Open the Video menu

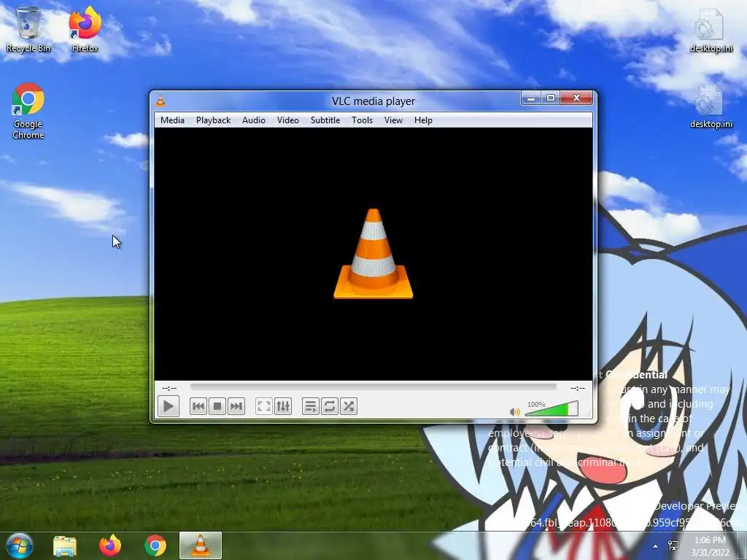pos(288,120)
